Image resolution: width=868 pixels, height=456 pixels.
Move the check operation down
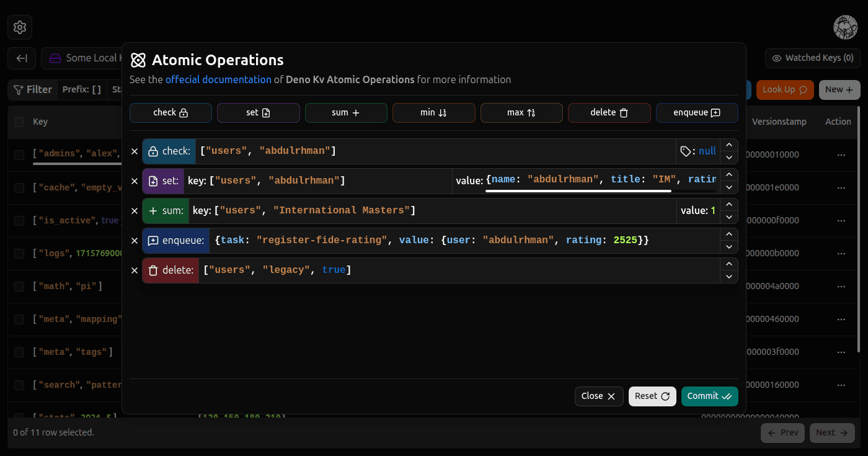click(x=729, y=158)
